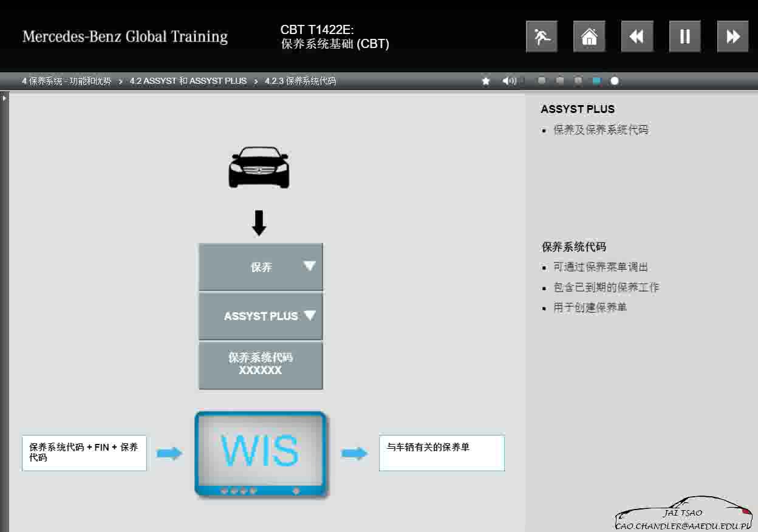Select the highlighted blue progress marker
Image resolution: width=758 pixels, height=532 pixels.
coord(596,81)
